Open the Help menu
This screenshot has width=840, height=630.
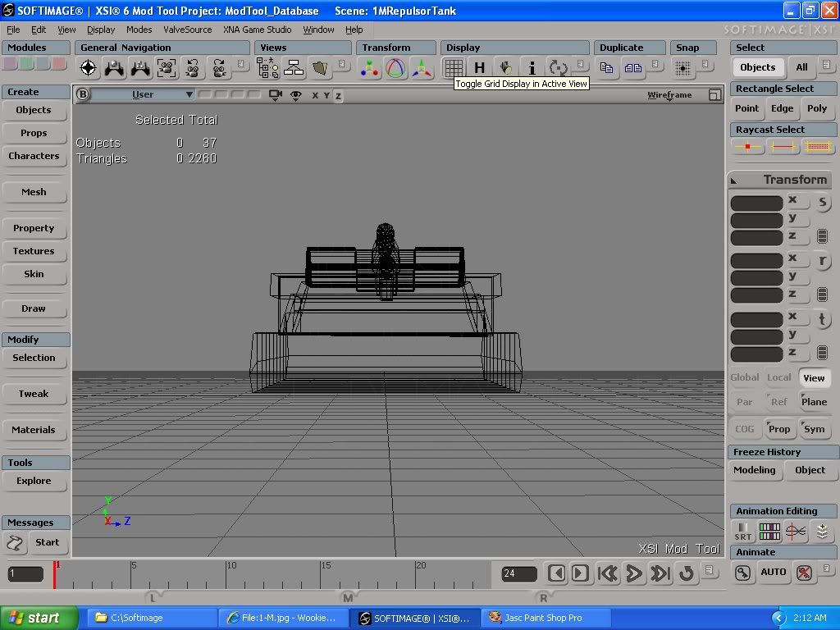(354, 30)
